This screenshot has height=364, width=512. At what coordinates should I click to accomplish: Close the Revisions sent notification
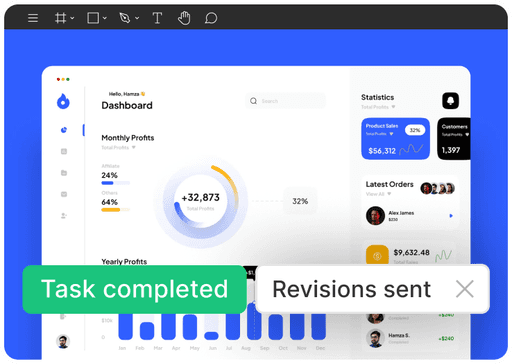point(465,289)
